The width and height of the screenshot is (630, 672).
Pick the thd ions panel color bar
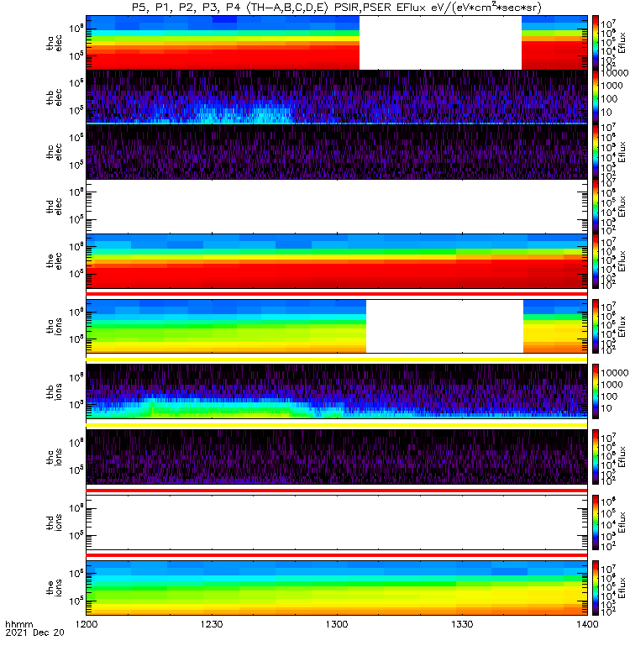point(596,522)
